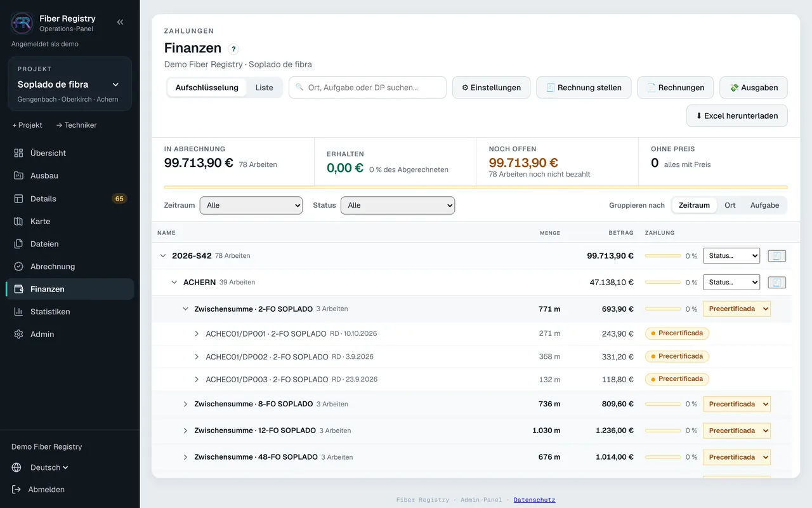Click the Finanzen wallet icon in sidebar
Viewport: 812px width, 508px height.
[x=18, y=289]
